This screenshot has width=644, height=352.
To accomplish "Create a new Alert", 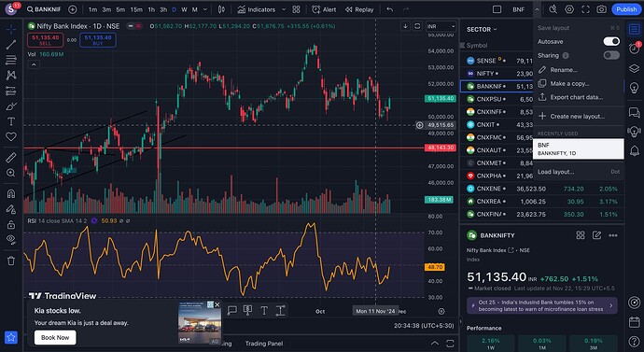I will pyautogui.click(x=324, y=9).
